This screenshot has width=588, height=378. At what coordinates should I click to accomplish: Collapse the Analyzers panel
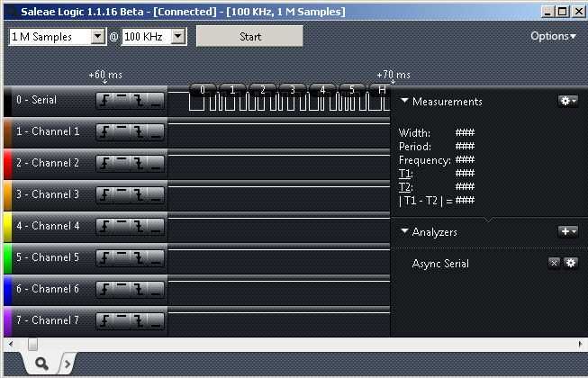tap(404, 231)
